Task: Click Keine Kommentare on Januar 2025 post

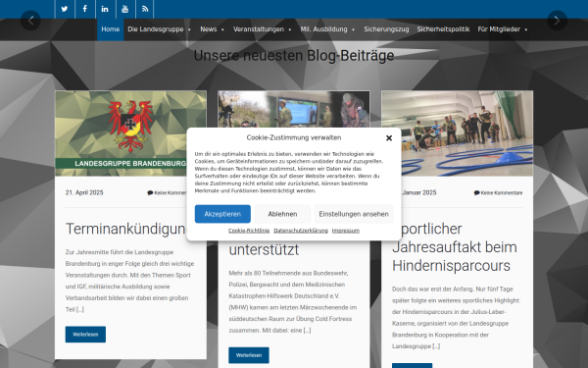Action: pyautogui.click(x=502, y=193)
